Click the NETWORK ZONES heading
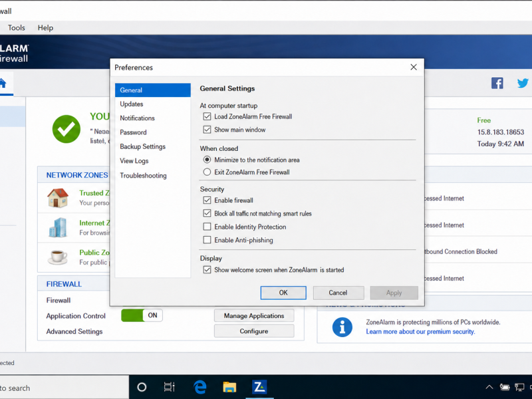 [77, 175]
